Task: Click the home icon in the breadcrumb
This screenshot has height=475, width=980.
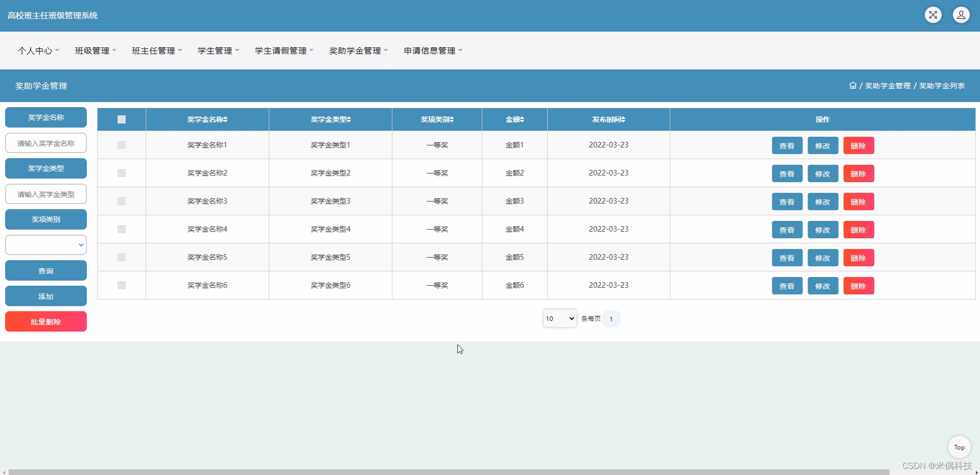Action: point(852,85)
